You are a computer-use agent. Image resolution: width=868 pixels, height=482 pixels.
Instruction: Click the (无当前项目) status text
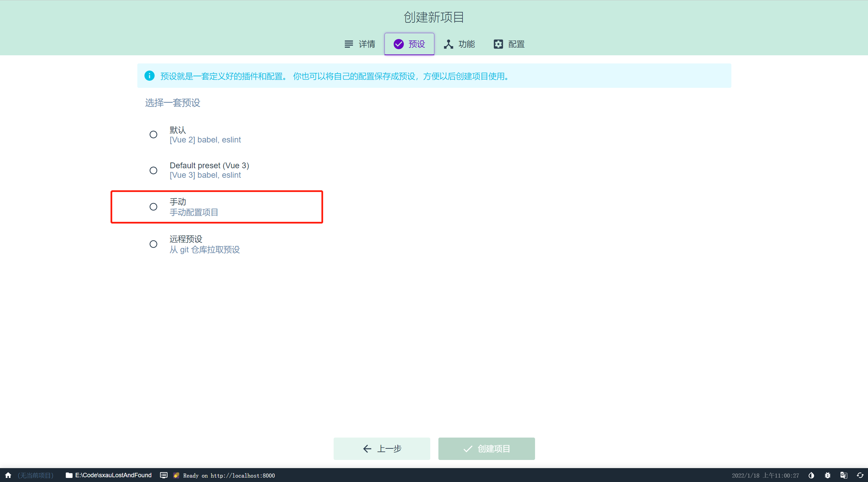click(36, 476)
